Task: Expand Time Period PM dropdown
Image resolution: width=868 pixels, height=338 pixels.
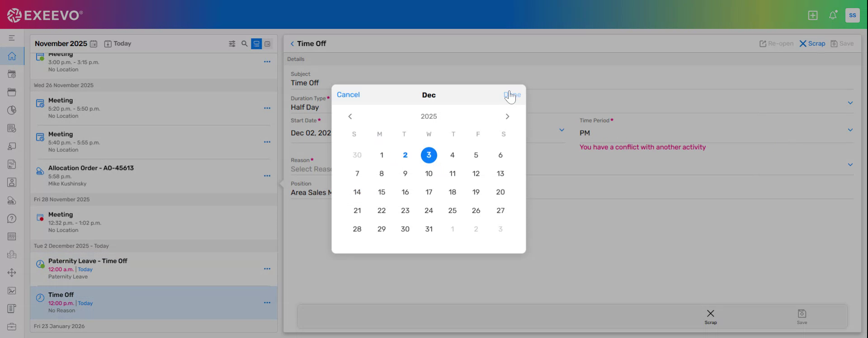Action: tap(850, 130)
